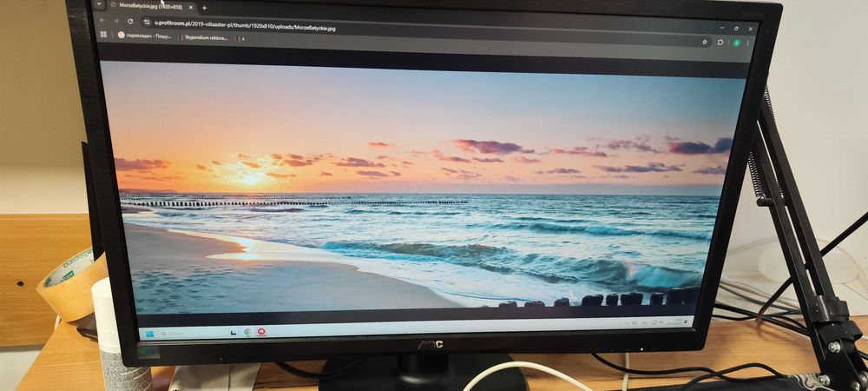
Task: Open a new tab with plus button
Action: click(204, 8)
